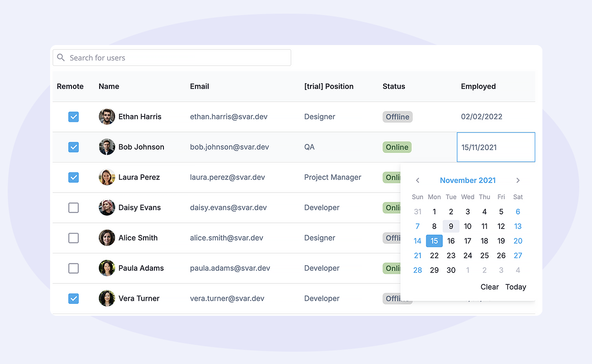The image size is (592, 364).
Task: Click Vera Turner's avatar photo
Action: 107,298
